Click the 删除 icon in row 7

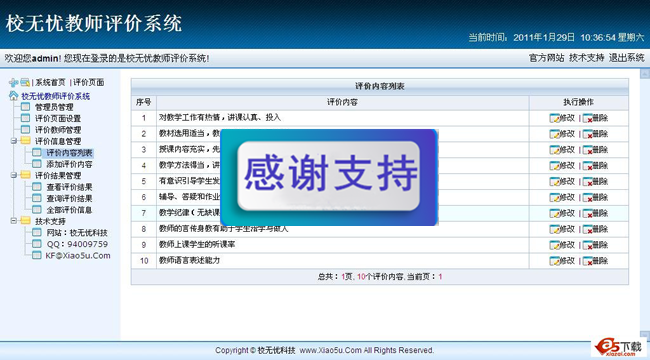(587, 214)
